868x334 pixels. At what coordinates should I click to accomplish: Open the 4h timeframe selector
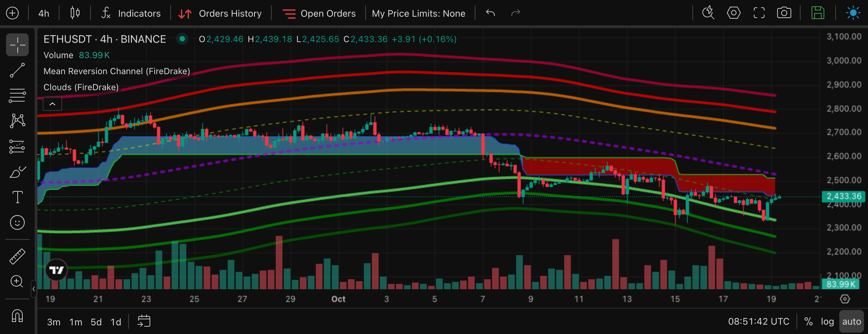click(44, 13)
